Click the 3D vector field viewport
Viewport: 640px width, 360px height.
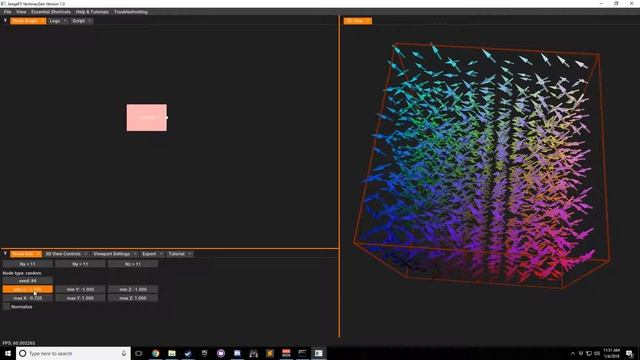[490, 180]
